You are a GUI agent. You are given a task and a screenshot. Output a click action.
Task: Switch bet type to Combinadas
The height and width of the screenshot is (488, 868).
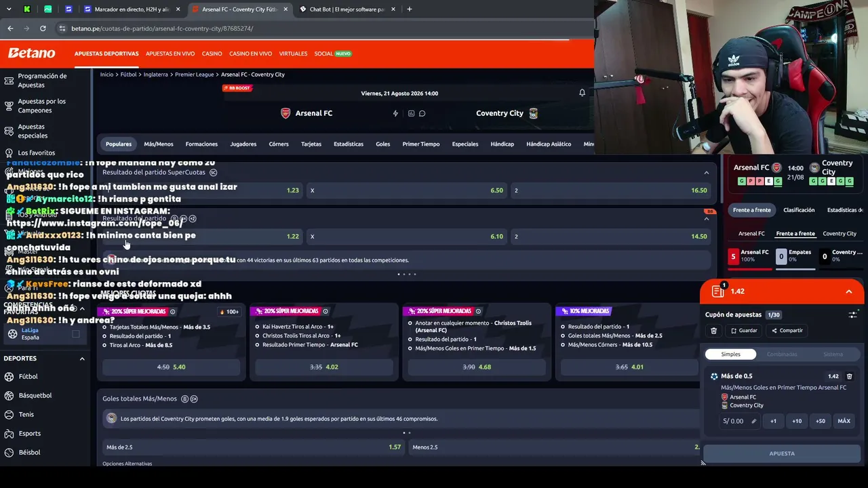pos(782,354)
